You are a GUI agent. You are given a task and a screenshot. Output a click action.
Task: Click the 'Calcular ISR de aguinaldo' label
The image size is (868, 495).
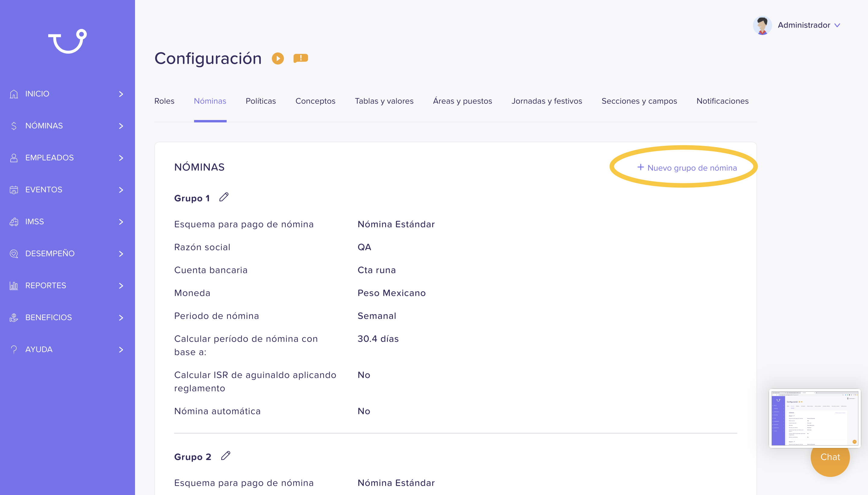point(255,381)
